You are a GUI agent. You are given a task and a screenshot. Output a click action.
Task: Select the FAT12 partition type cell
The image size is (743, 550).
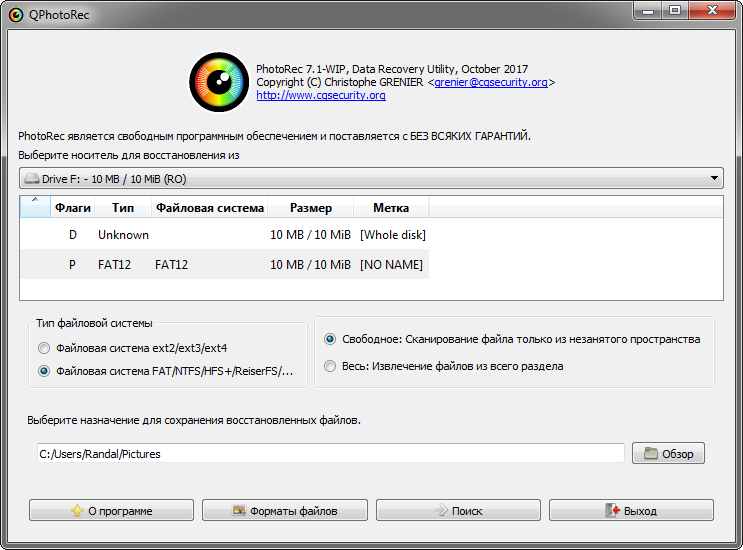[114, 264]
